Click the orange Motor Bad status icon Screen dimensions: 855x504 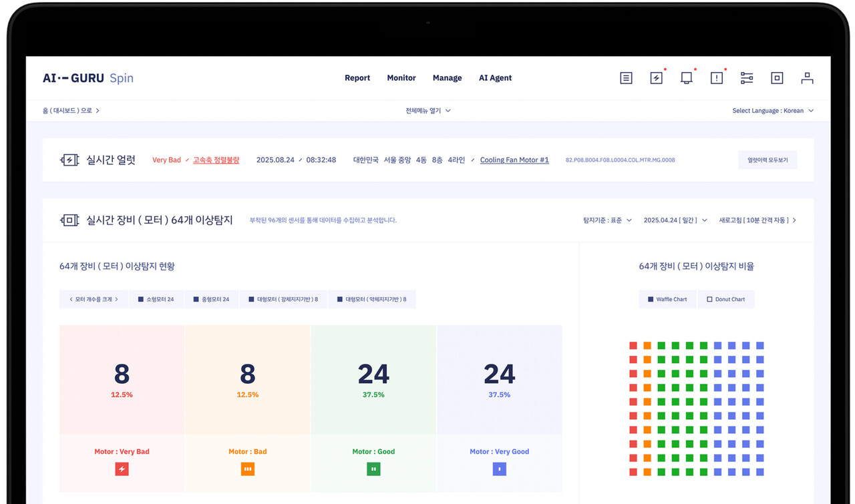click(248, 469)
